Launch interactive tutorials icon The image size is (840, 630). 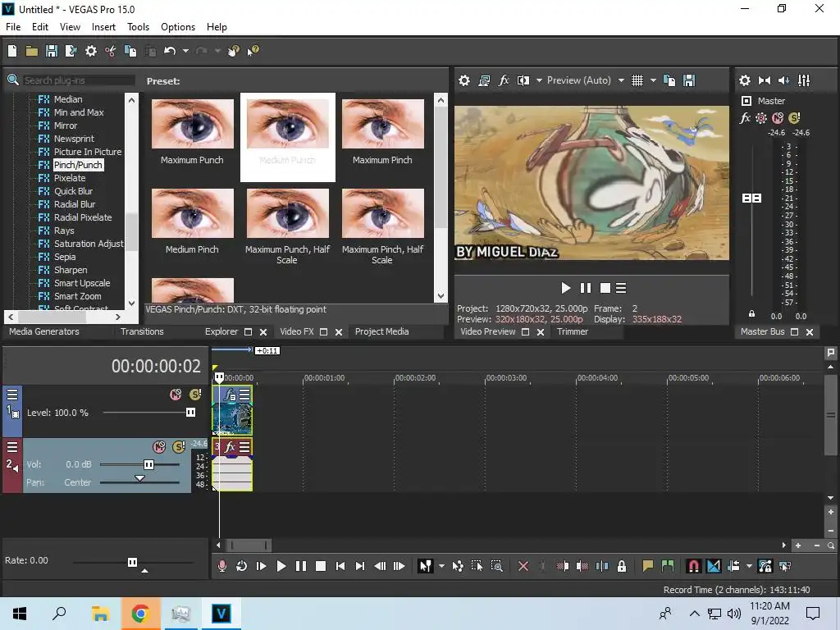pyautogui.click(x=233, y=51)
